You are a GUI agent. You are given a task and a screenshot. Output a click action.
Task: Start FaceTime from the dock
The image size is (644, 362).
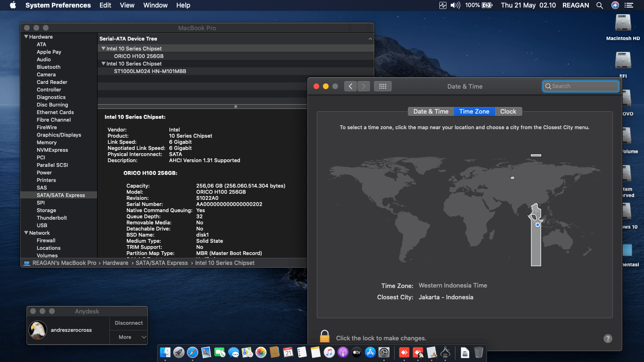220,352
